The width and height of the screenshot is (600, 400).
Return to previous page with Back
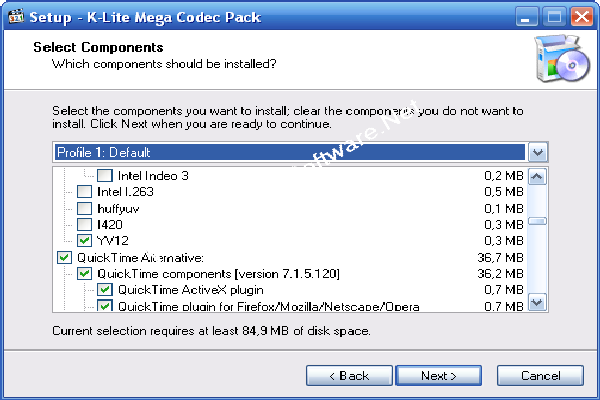tap(349, 376)
